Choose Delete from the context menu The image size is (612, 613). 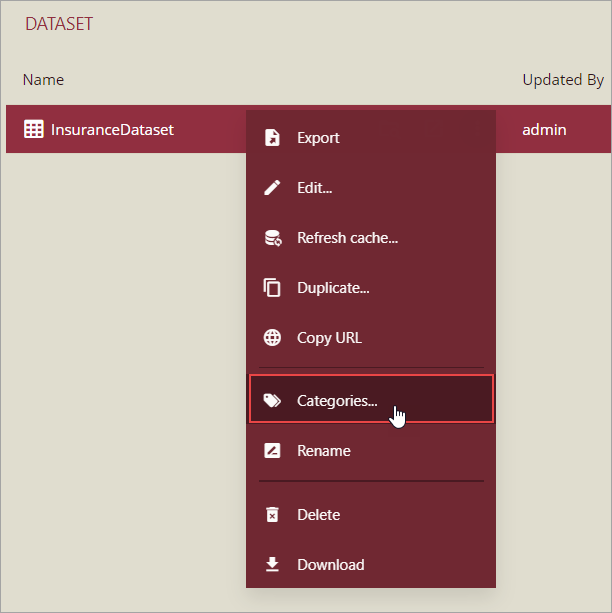(x=371, y=514)
